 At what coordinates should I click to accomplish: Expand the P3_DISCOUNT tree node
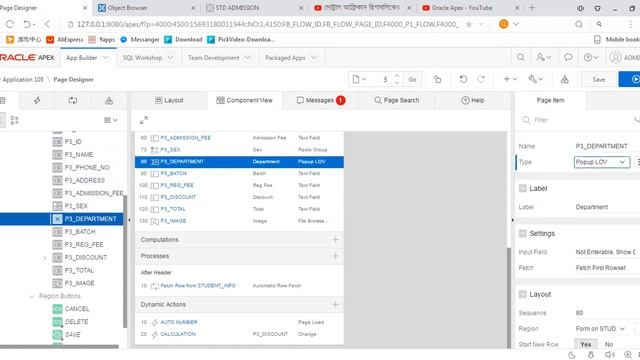click(44, 258)
